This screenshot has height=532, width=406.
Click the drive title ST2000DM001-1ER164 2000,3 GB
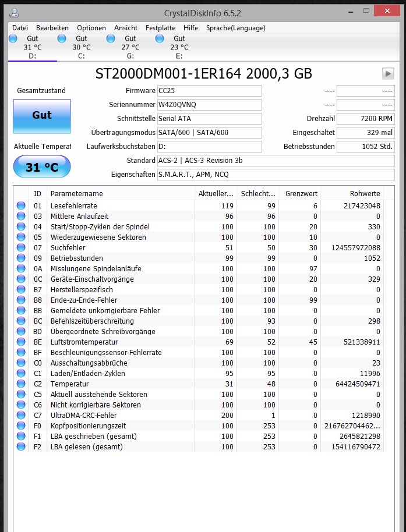(x=204, y=73)
